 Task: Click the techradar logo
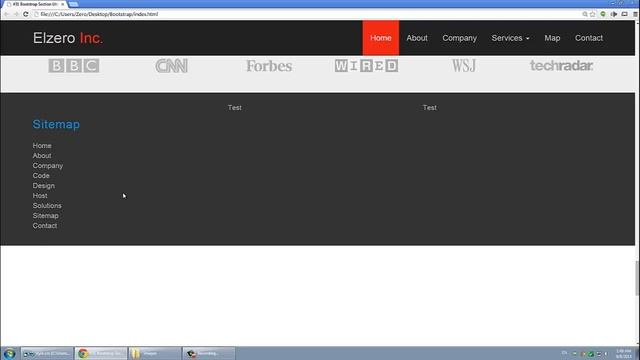(x=561, y=65)
